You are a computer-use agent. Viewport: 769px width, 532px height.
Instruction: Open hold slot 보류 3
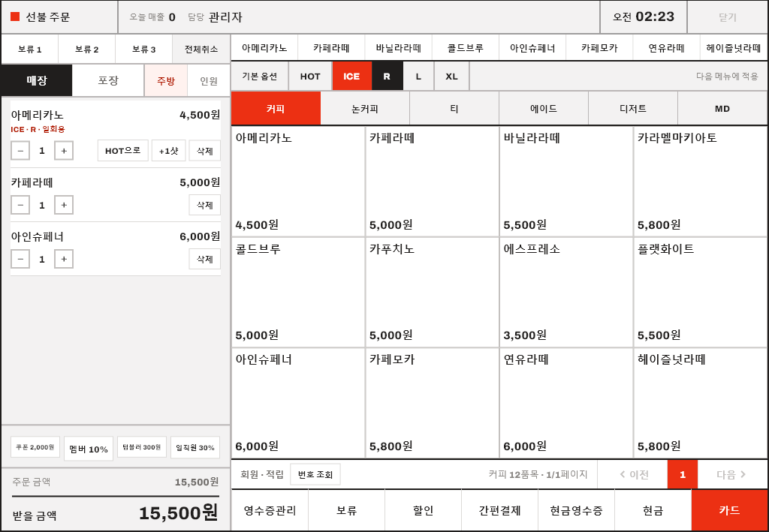click(143, 49)
